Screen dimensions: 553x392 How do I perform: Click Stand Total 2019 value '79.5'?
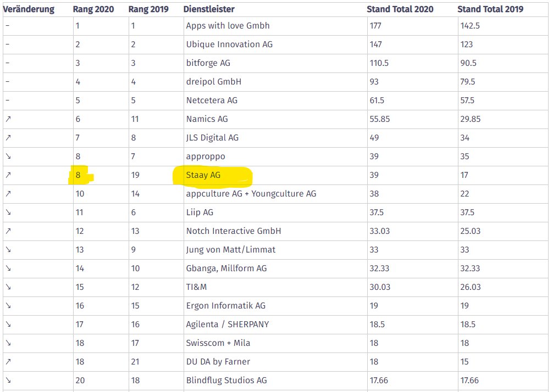(468, 82)
